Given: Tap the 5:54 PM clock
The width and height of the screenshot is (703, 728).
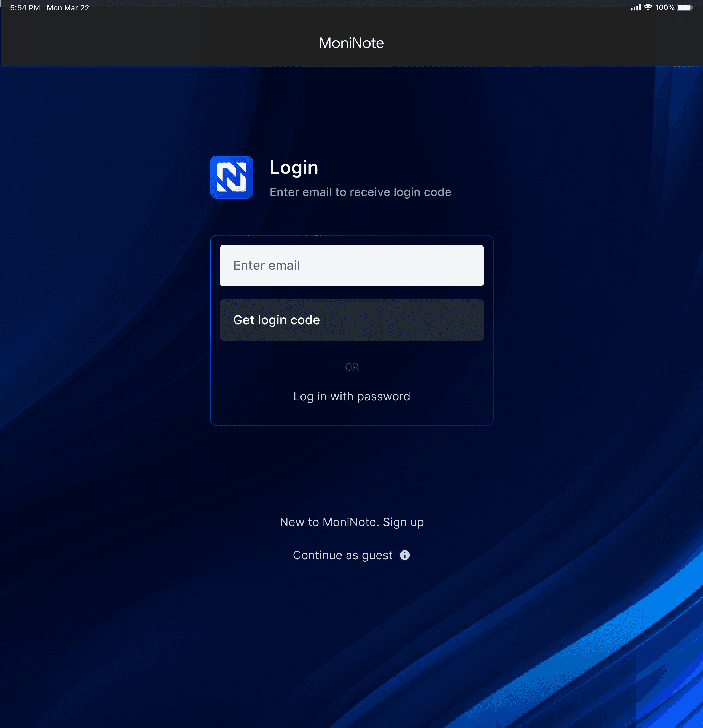Looking at the screenshot, I should click(x=25, y=8).
